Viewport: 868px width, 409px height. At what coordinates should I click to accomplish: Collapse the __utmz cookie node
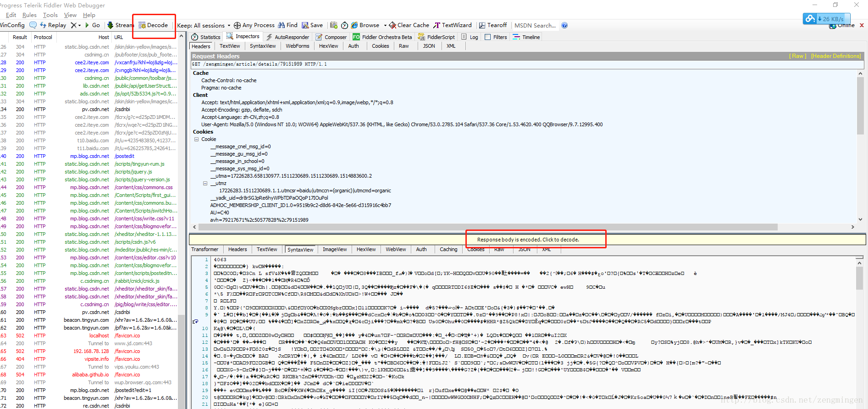[205, 183]
